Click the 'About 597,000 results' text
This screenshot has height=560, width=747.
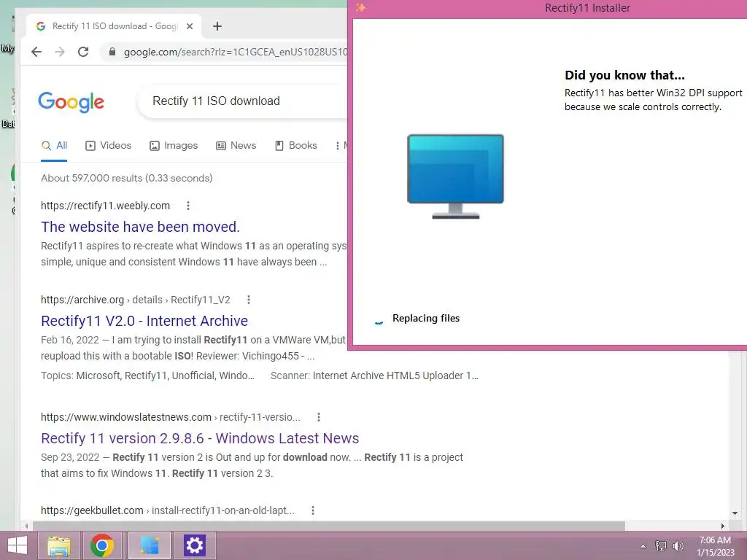[127, 178]
